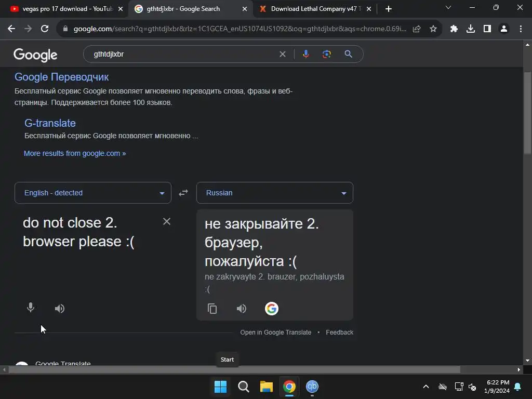This screenshot has height=399, width=532.
Task: Search by image with Google Lens
Action: click(327, 54)
